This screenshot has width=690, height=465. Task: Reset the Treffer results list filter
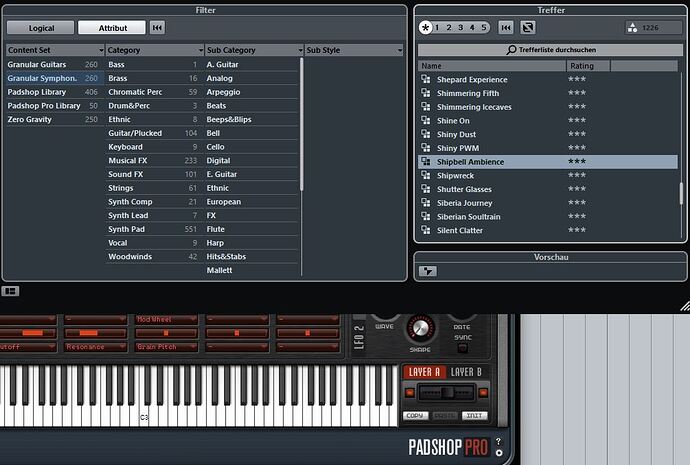pos(506,28)
